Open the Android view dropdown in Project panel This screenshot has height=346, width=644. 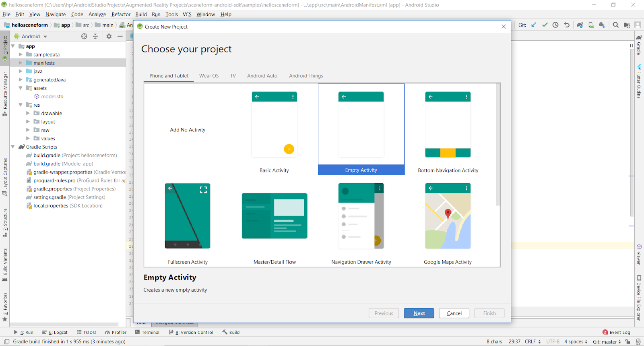coord(31,36)
